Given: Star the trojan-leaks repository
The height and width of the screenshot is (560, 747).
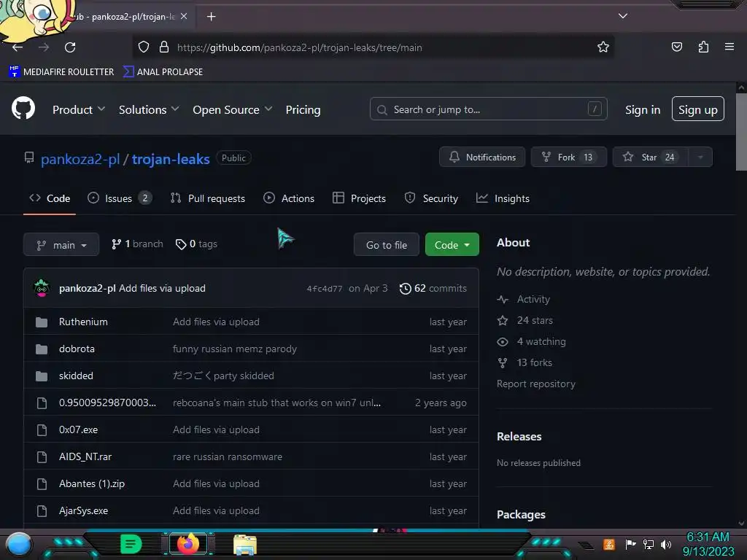Looking at the screenshot, I should (x=650, y=157).
